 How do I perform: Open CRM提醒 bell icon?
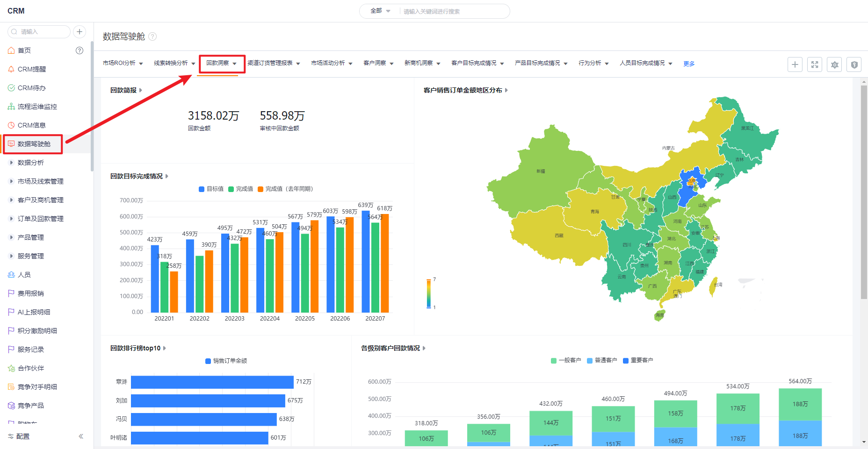(11, 69)
